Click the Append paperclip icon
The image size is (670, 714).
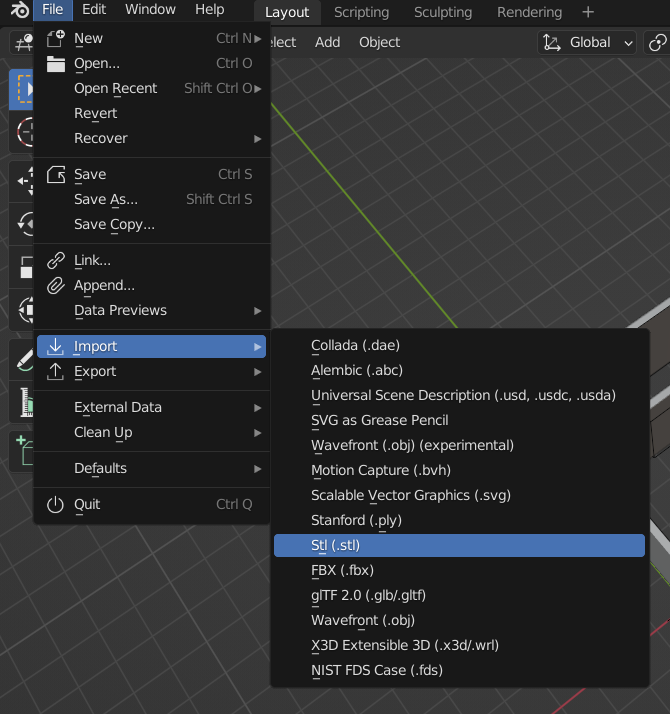click(56, 286)
